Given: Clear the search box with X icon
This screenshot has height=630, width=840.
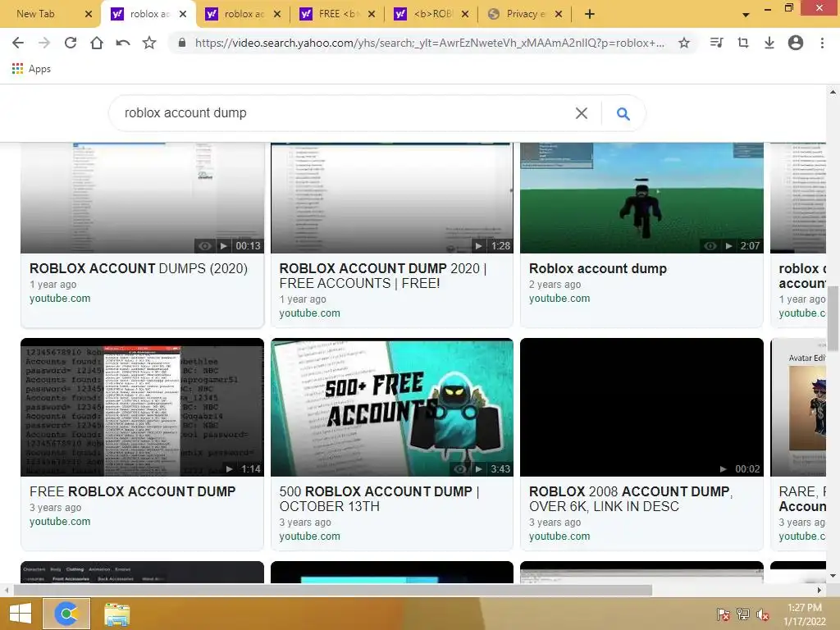Looking at the screenshot, I should click(x=582, y=113).
